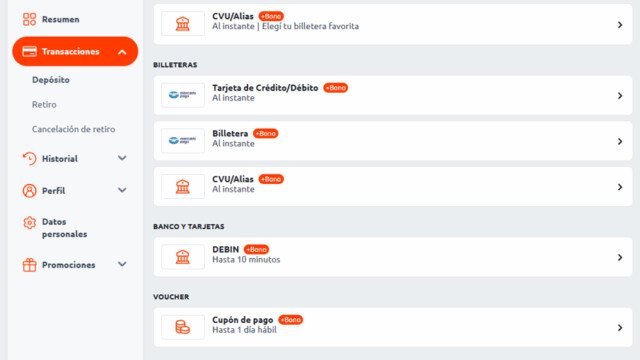Choose CVU/Alias option under Billeteras

393,187
